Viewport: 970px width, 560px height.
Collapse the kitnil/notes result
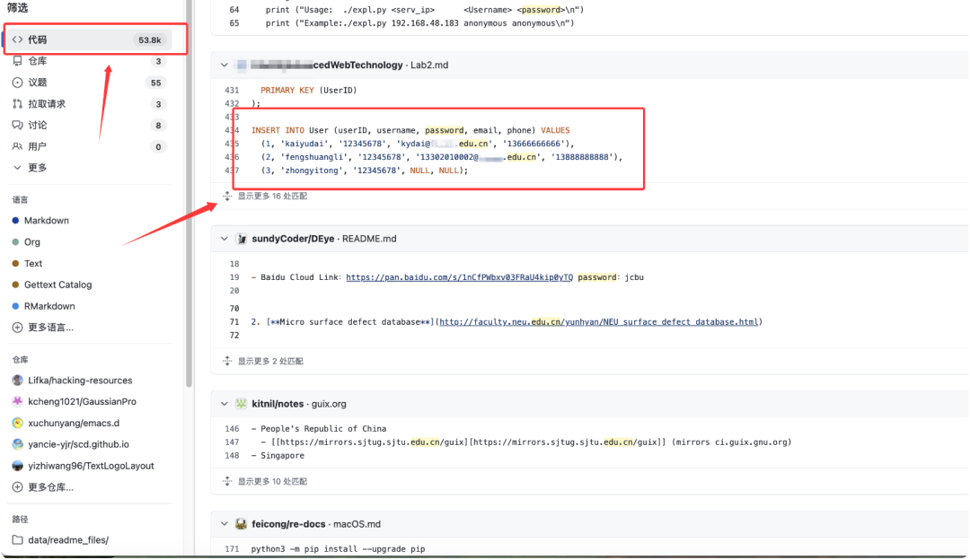(224, 404)
